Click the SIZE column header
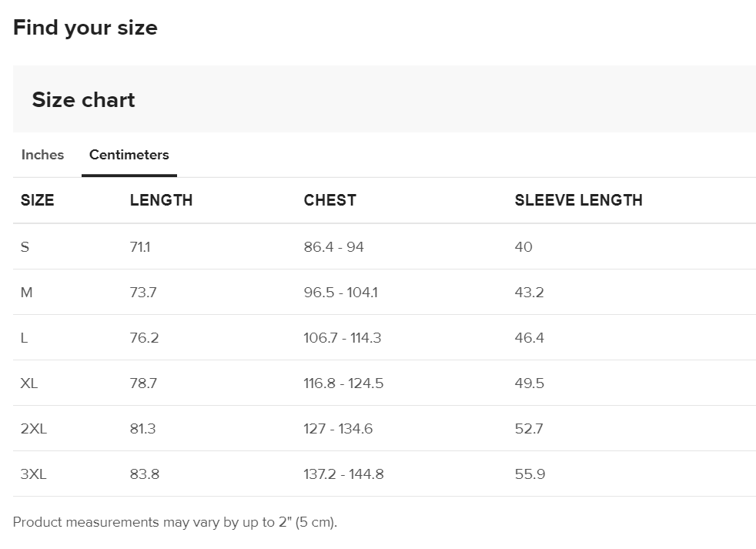This screenshot has height=549, width=756. pos(37,200)
